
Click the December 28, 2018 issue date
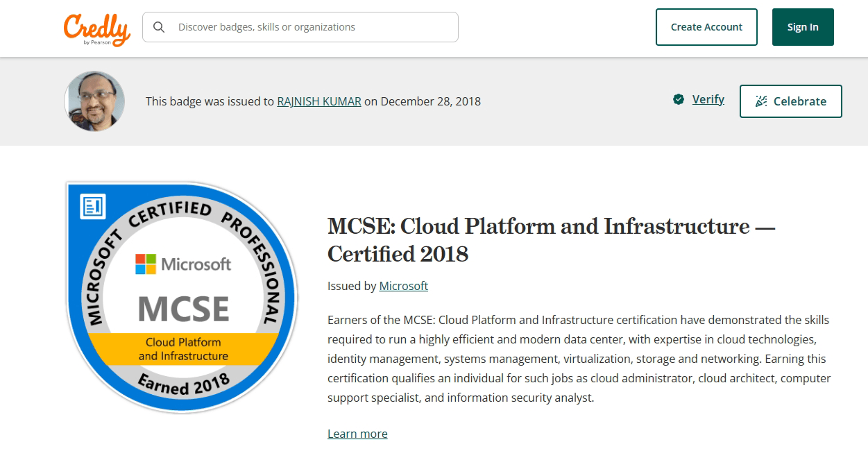(430, 101)
